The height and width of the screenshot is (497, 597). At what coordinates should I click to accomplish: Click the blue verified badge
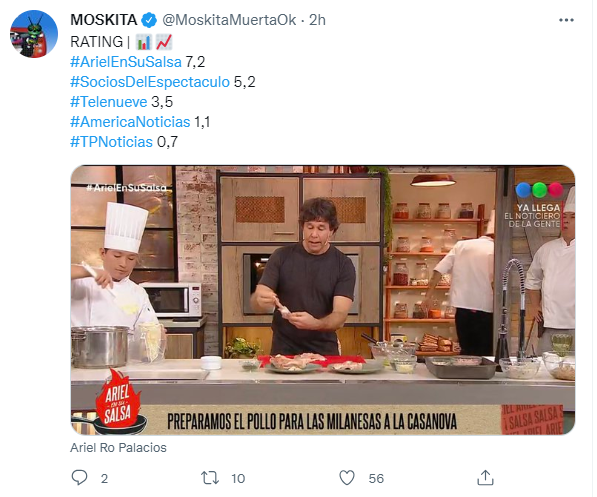tap(149, 20)
